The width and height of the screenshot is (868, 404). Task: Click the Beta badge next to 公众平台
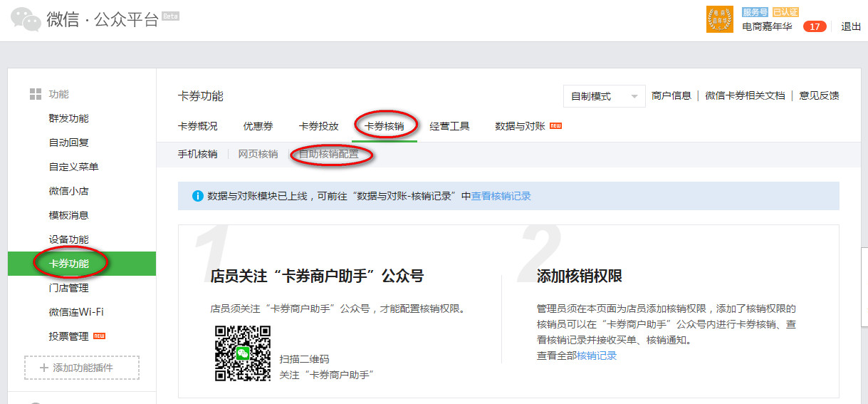[x=170, y=16]
